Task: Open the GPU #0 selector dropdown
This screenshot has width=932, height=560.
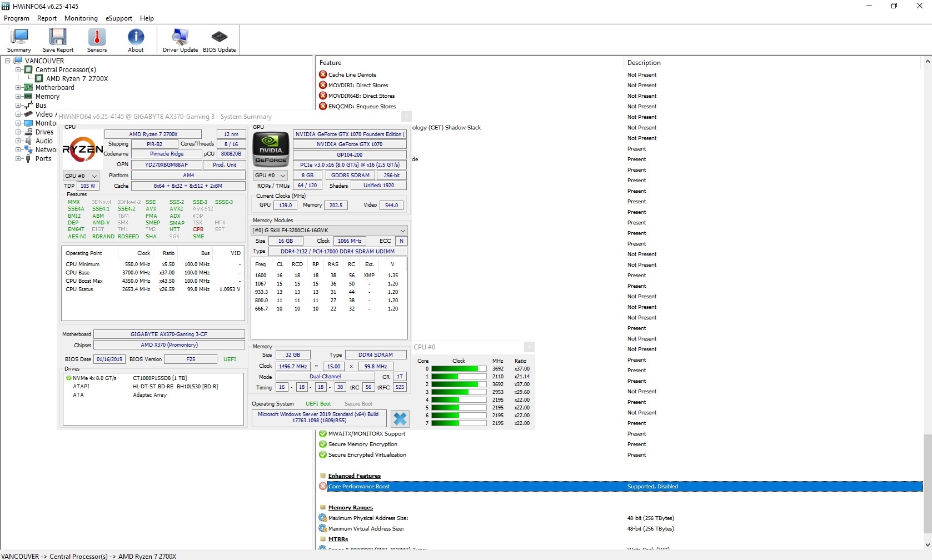Action: (270, 176)
